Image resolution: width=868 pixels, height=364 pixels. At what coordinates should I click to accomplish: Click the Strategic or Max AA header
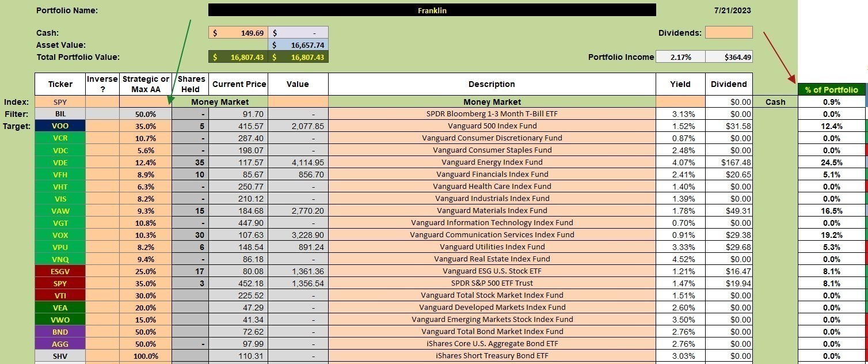coord(146,84)
